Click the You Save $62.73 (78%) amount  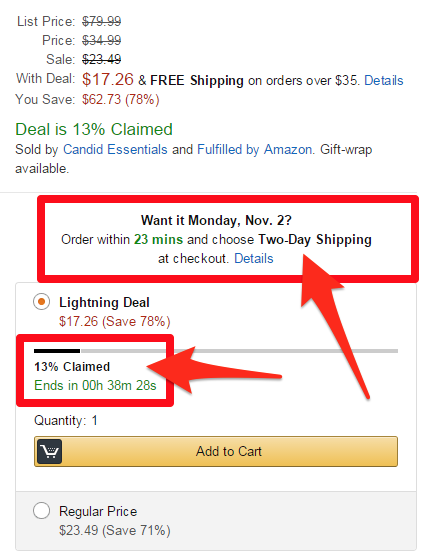(x=120, y=99)
